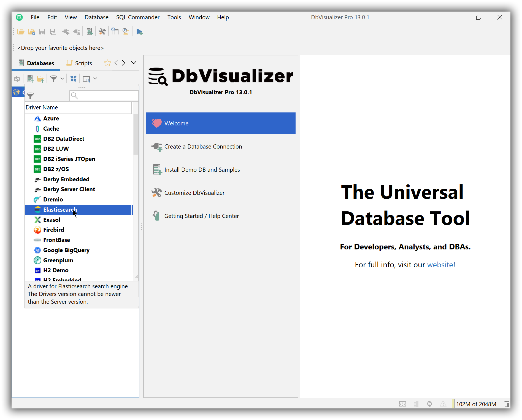Toggle the funnel filter in driver list
The width and height of the screenshot is (522, 420).
click(30, 96)
